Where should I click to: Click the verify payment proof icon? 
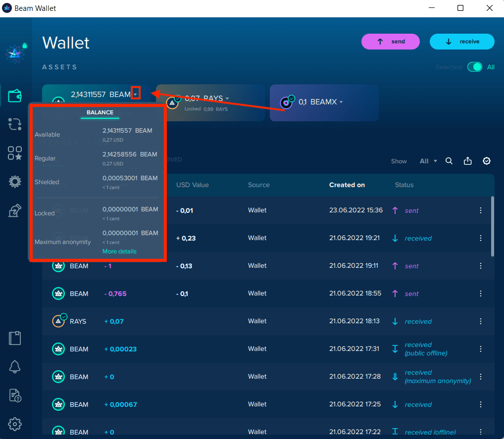(487, 161)
